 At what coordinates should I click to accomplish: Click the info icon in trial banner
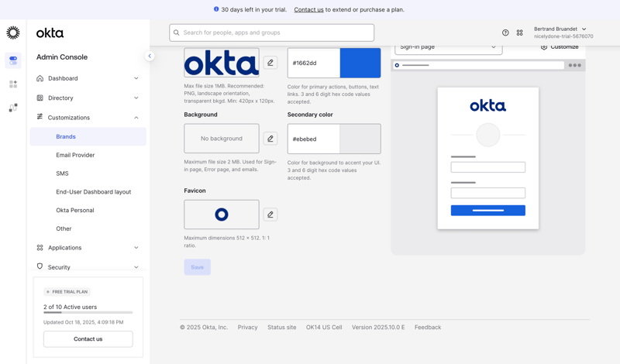pos(216,9)
